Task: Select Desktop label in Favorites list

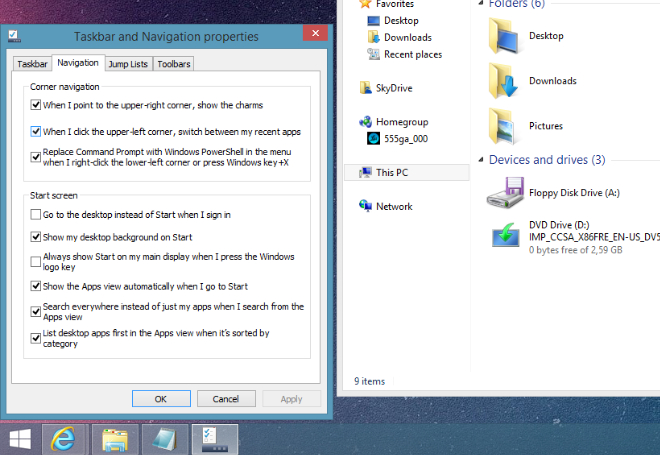Action: pos(401,21)
